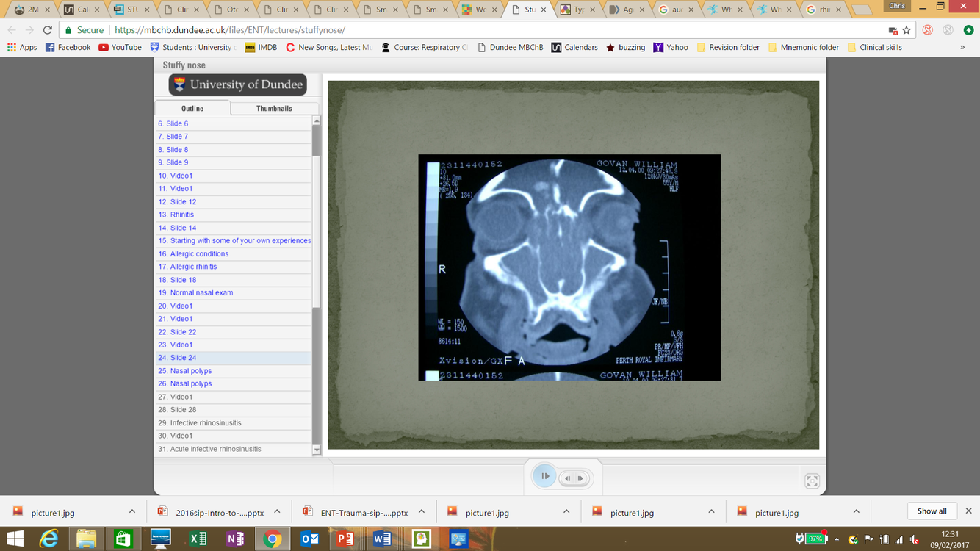Open the Windows Start menu
The width and height of the screenshot is (980, 551).
[x=15, y=539]
